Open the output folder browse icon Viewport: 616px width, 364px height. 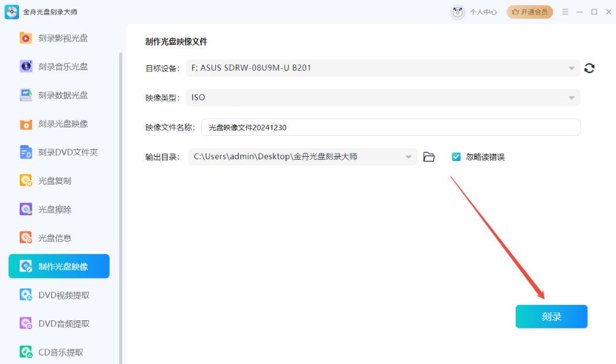(x=429, y=157)
